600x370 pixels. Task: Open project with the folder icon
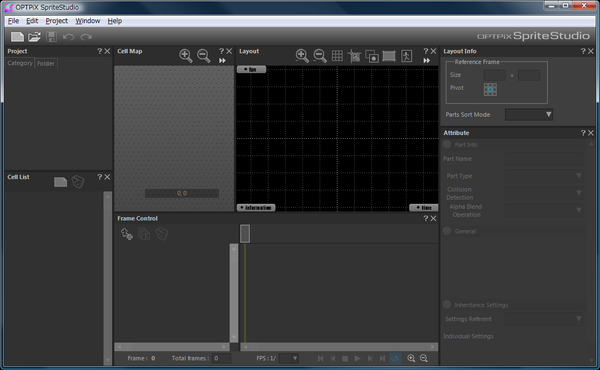coord(34,37)
